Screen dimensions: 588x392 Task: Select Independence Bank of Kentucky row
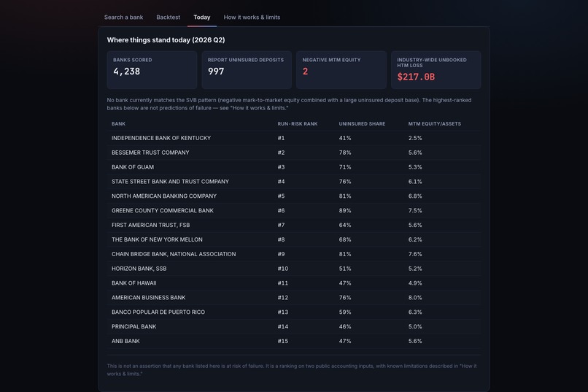point(293,138)
